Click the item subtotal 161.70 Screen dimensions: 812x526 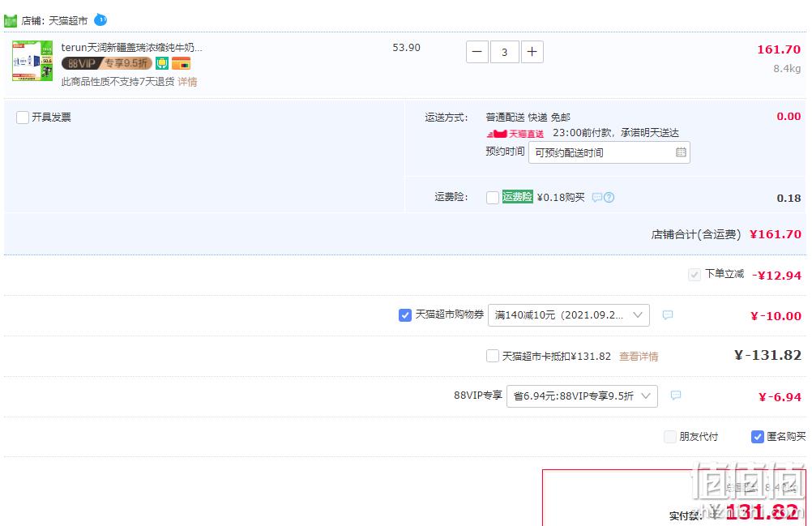click(779, 49)
